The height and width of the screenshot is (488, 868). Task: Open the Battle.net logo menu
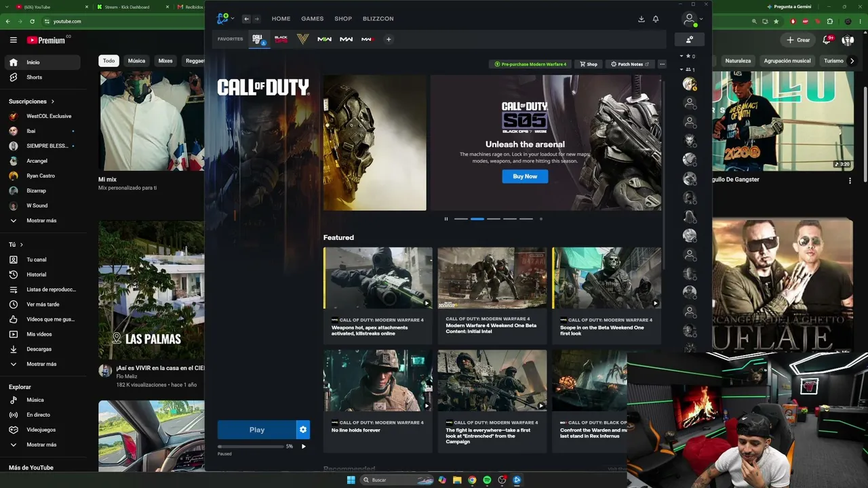coord(224,18)
